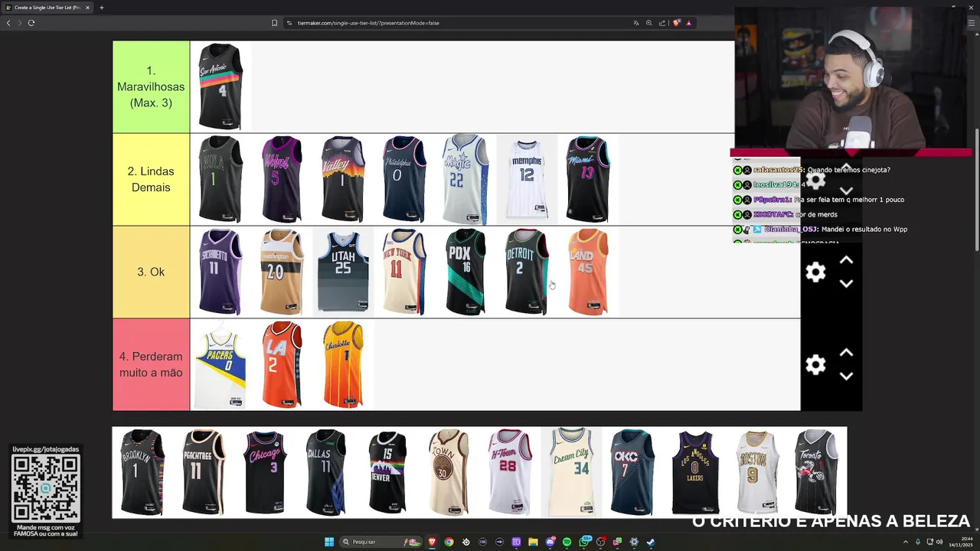The height and width of the screenshot is (551, 980).
Task: Pick the Lakers jersey number 0
Action: [x=695, y=472]
